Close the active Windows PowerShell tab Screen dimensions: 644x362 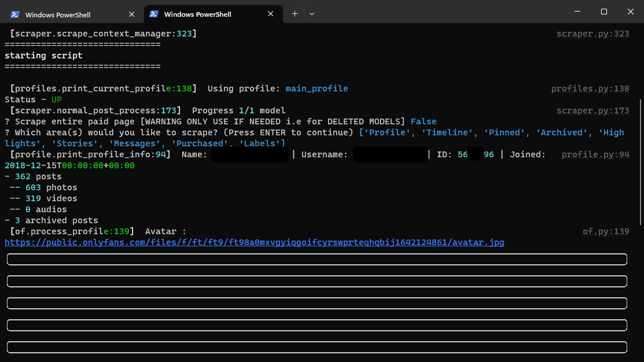pyautogui.click(x=270, y=13)
